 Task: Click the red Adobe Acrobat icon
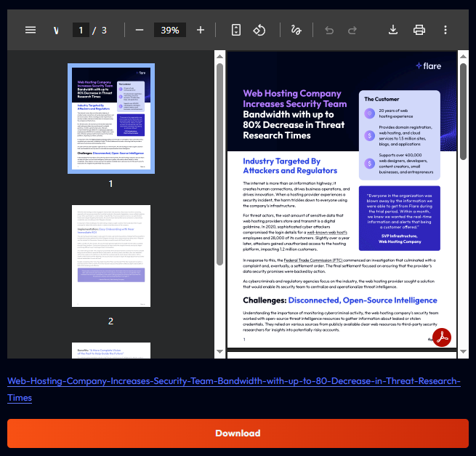(x=443, y=338)
